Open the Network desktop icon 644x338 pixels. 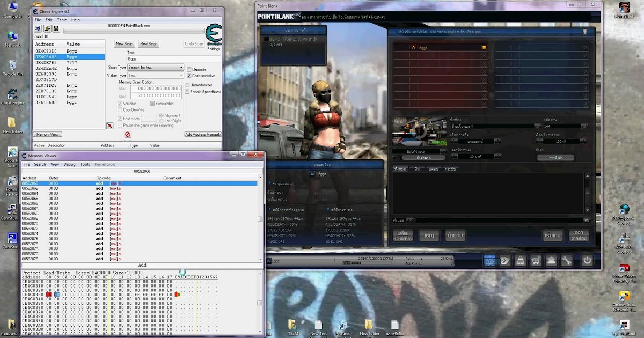[x=13, y=39]
